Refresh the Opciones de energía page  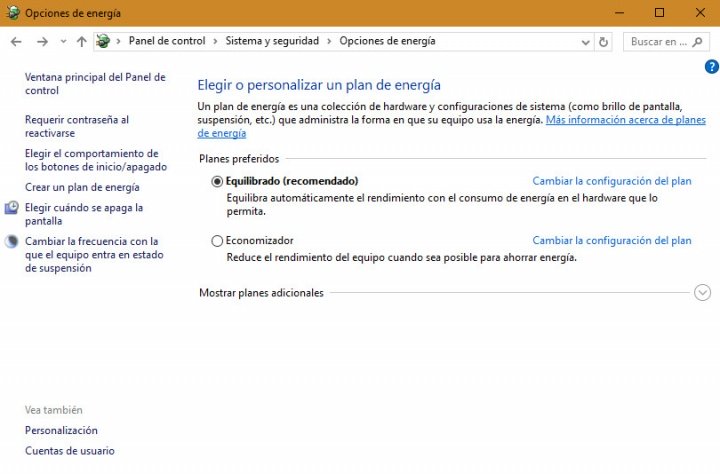(603, 42)
